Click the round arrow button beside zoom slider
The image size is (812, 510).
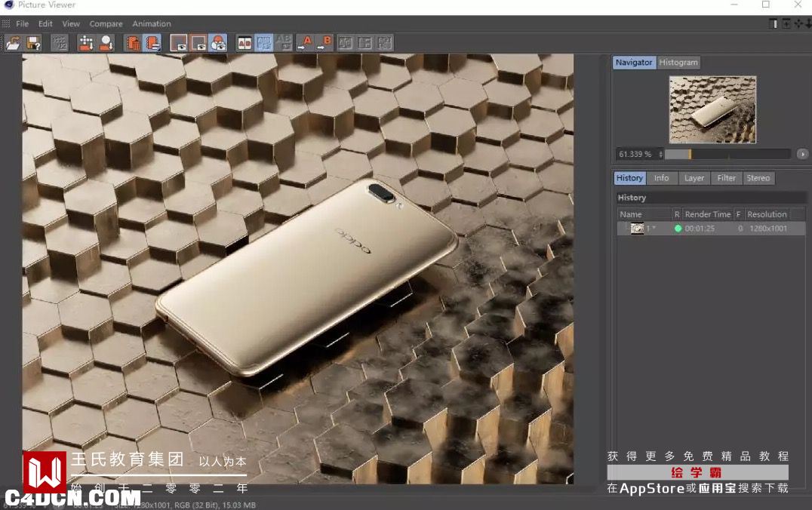[x=802, y=155]
